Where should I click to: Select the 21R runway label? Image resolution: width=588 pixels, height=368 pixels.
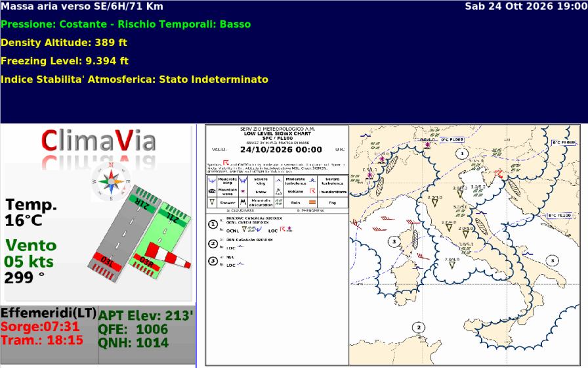tap(141, 204)
